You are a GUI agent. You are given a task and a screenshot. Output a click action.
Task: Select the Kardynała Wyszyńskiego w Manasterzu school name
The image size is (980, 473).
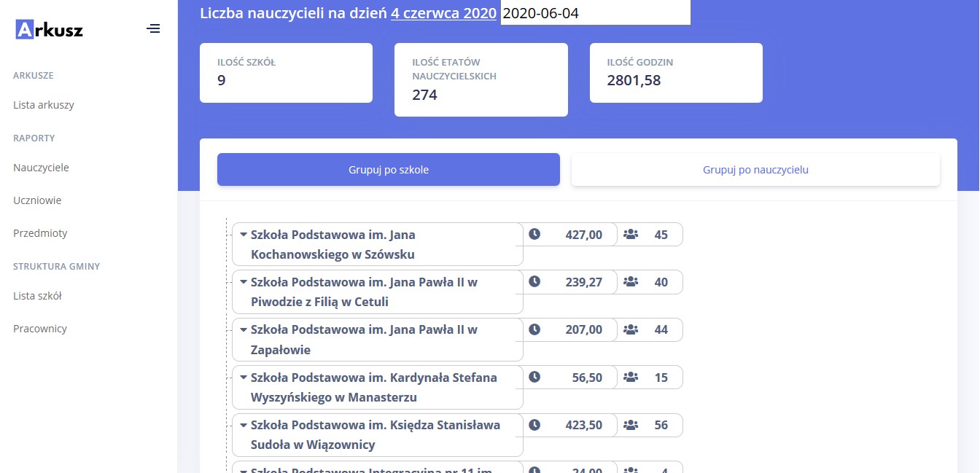374,388
